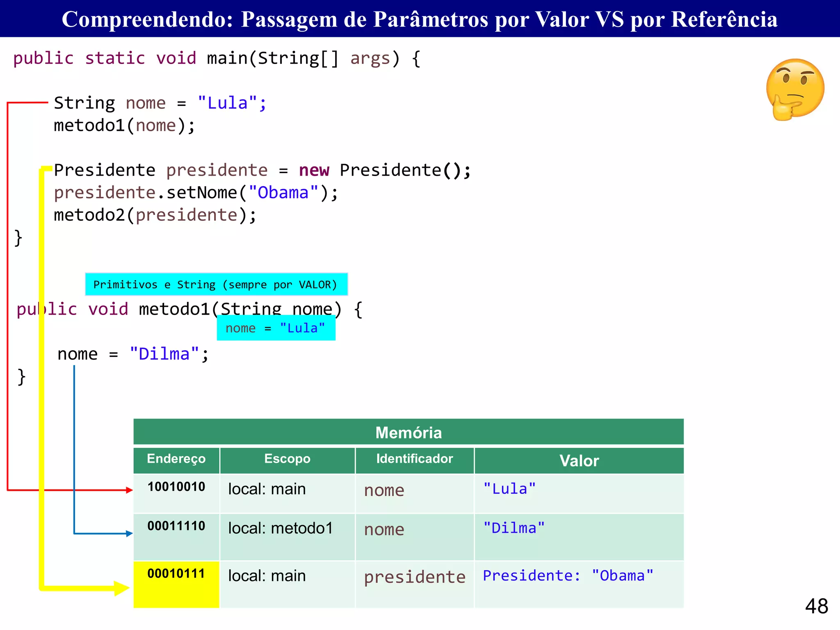Click identifier 'nome' in the Lula row

point(415,493)
